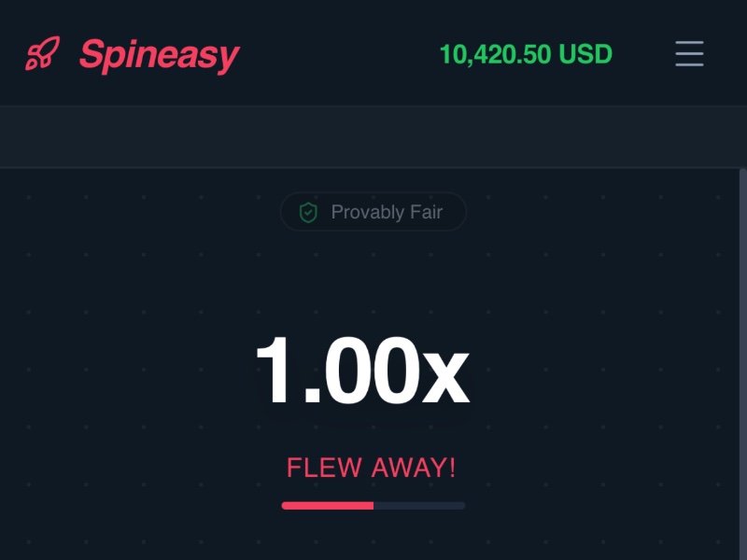Click the filled portion of the progress indicator
747x560 pixels.
pos(327,505)
